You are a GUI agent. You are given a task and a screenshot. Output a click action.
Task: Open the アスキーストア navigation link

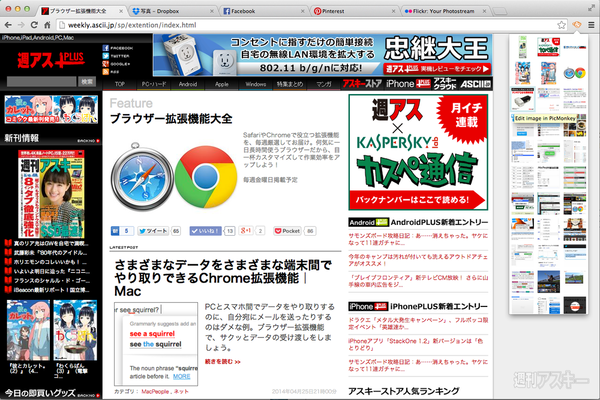(x=362, y=84)
